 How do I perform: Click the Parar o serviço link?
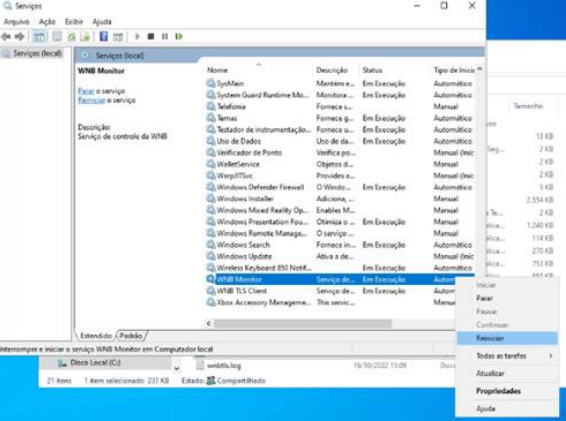pyautogui.click(x=86, y=91)
